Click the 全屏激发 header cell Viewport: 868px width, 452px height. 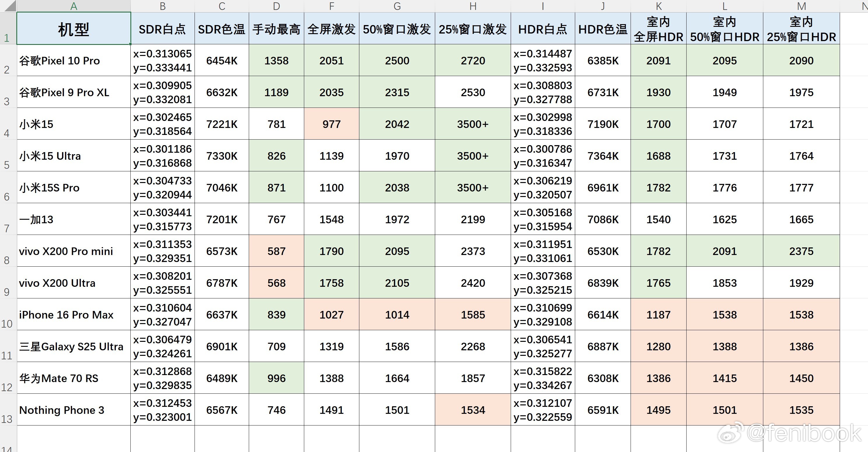[332, 28]
